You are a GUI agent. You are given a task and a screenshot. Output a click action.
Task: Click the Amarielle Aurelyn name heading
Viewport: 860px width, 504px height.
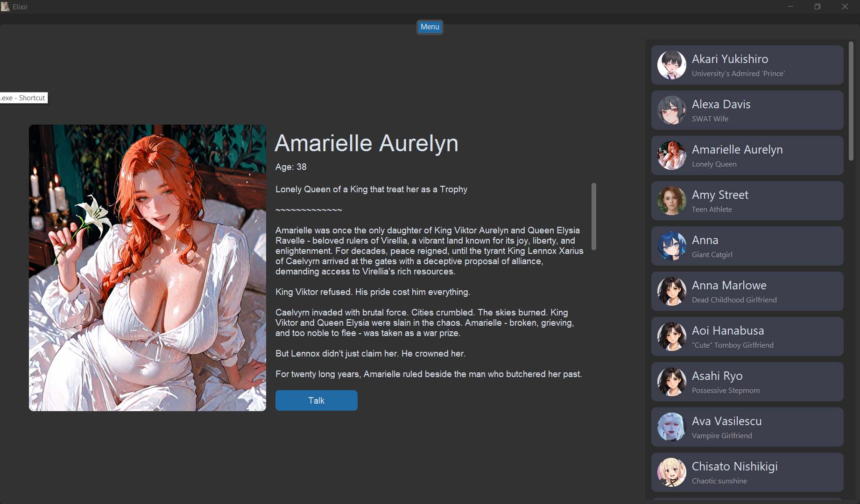tap(367, 143)
